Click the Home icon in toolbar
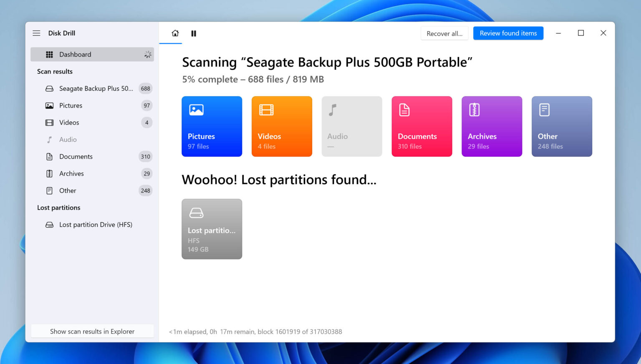The image size is (641, 364). (x=175, y=33)
